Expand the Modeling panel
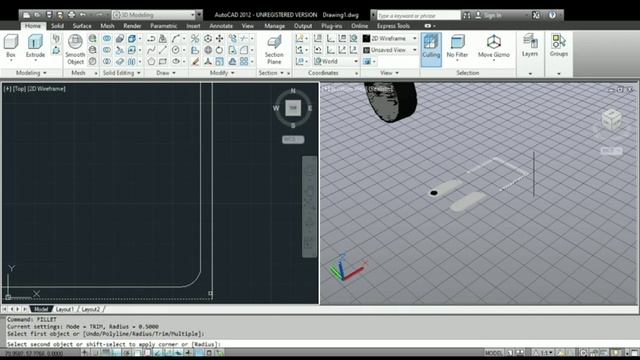Screen dimensions: 640x360 pyautogui.click(x=31, y=73)
